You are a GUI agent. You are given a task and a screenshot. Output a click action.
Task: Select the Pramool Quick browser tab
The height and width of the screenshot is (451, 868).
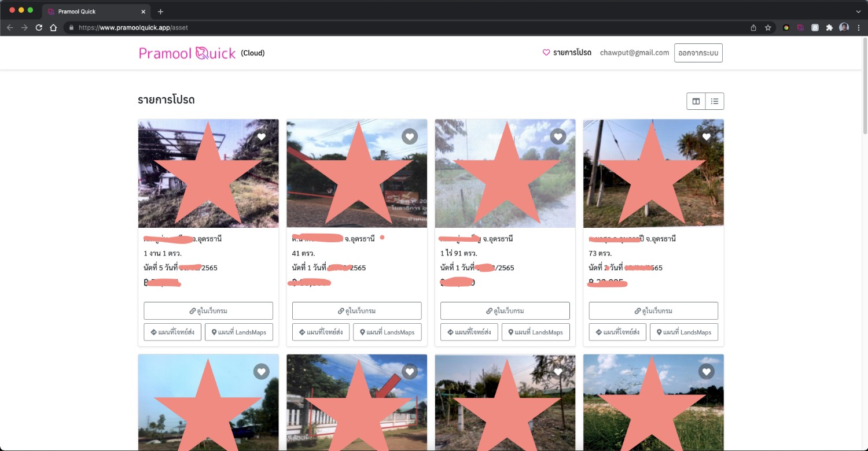coord(96,12)
